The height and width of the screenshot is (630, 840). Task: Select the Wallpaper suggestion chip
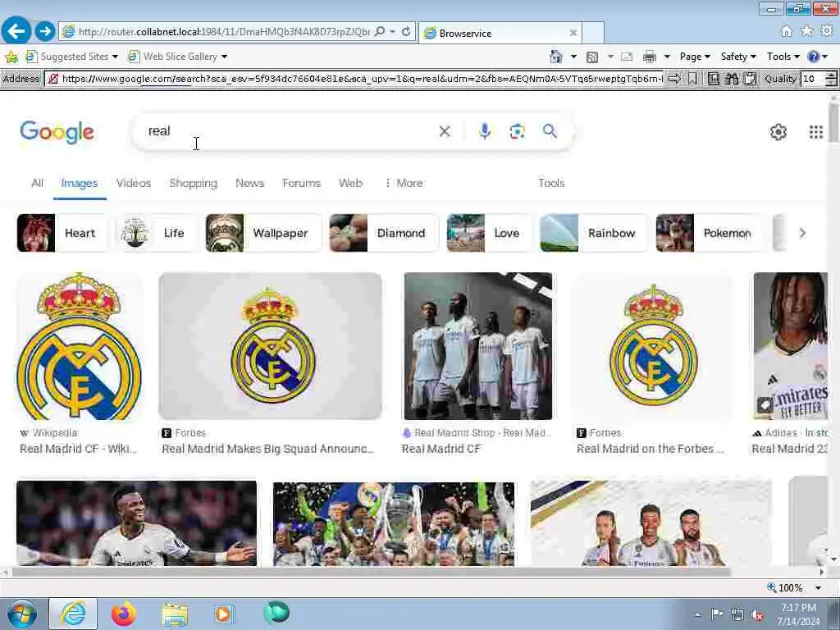click(263, 233)
